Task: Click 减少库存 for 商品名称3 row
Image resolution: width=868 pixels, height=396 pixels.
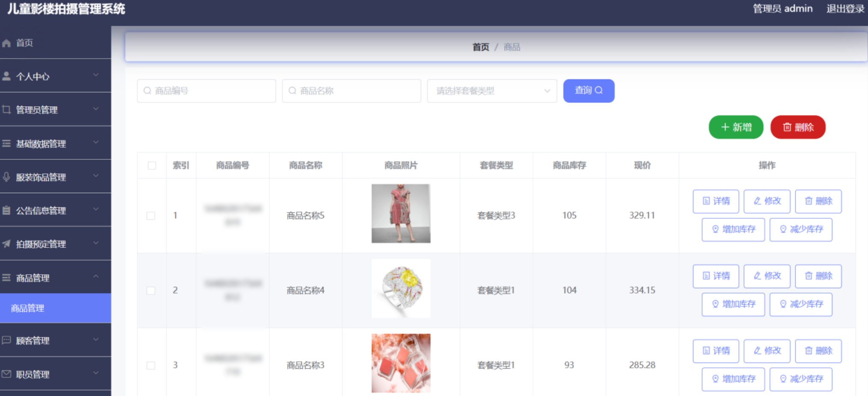Action: tap(801, 379)
